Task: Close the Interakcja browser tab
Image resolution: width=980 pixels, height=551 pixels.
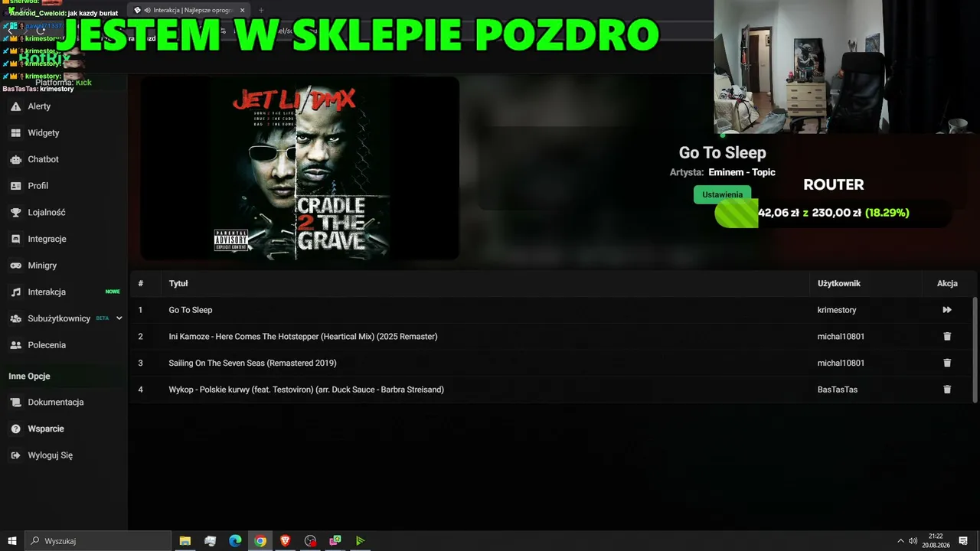Action: pyautogui.click(x=243, y=10)
